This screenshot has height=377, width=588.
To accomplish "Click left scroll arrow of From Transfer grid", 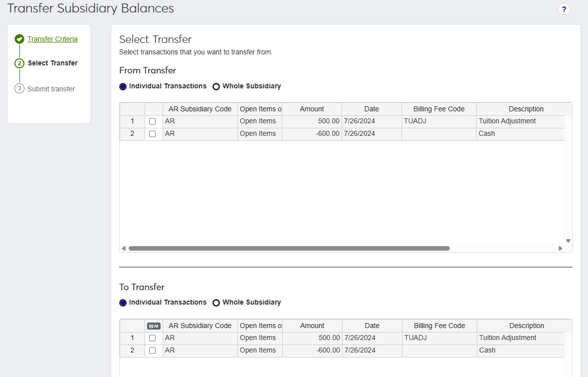I will 124,248.
